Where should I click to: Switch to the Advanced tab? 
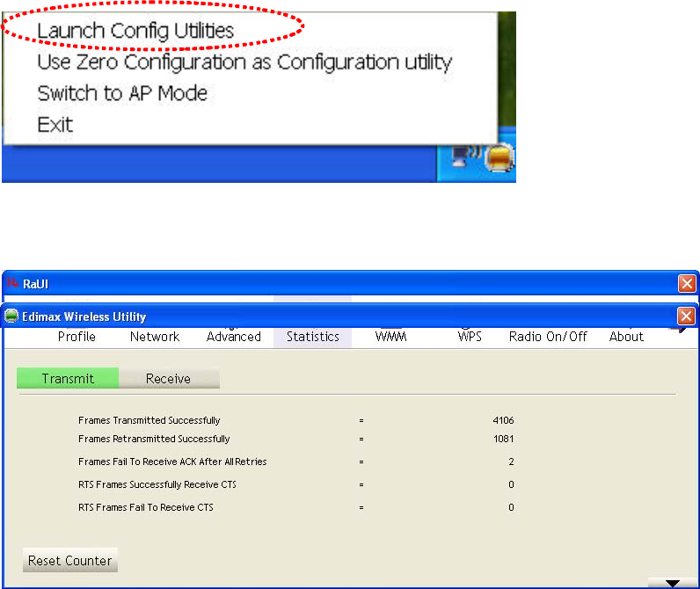[234, 337]
